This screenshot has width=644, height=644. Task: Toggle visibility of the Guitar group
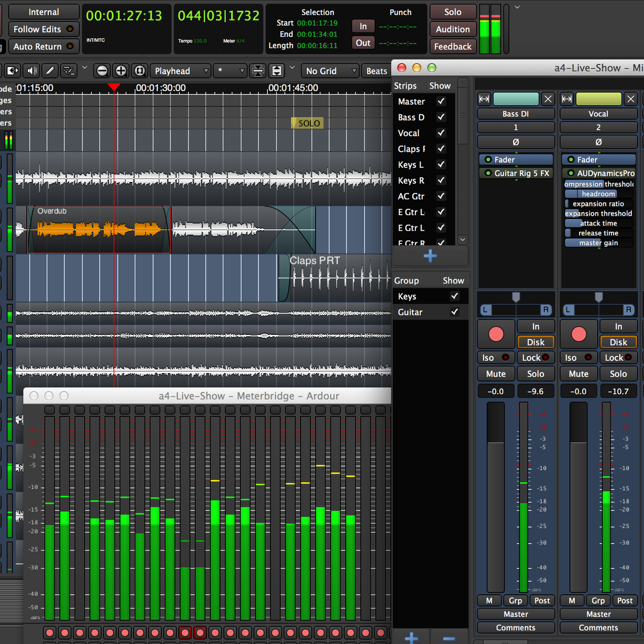coord(455,312)
